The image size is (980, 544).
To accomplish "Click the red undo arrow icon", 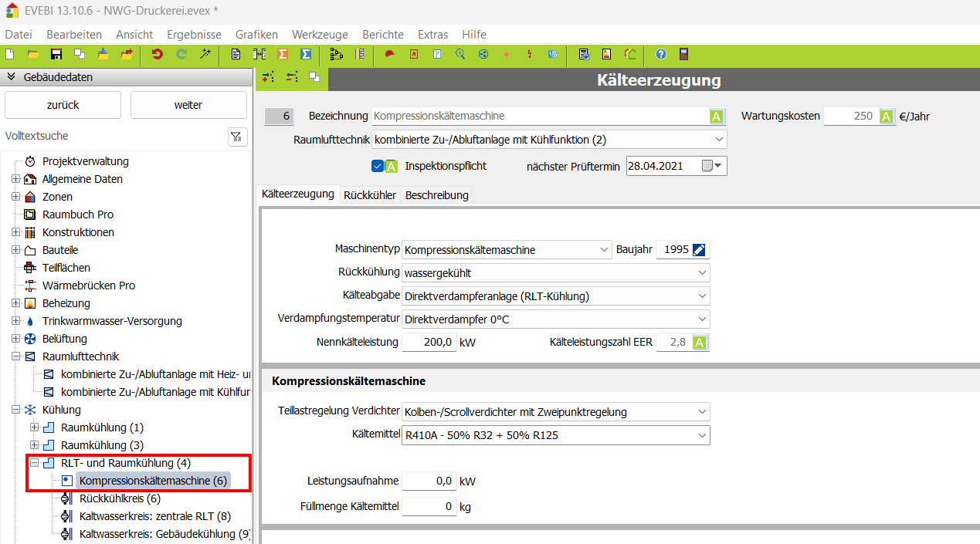I will tap(158, 54).
